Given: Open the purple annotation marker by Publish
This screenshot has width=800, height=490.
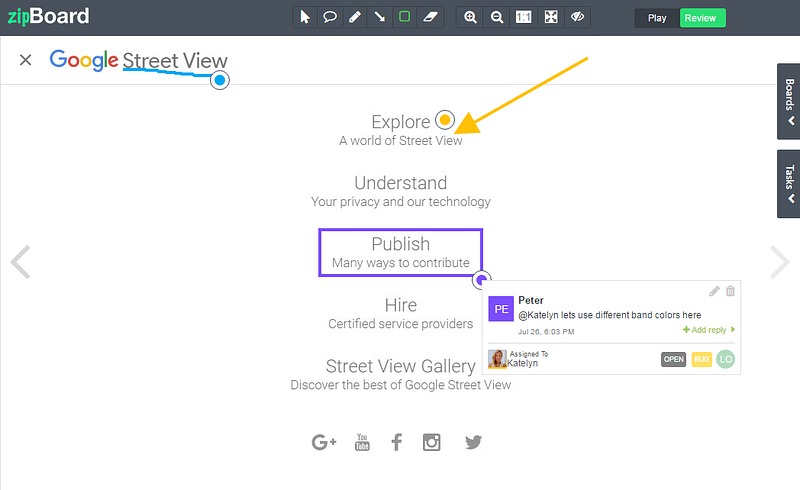Looking at the screenshot, I should click(x=481, y=280).
